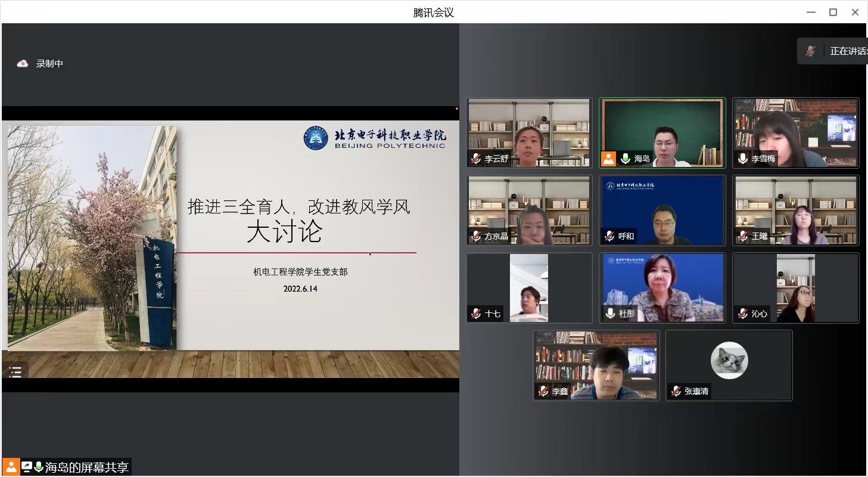Viewport: 868px width, 477px height.
Task: Select 王曦's video tile
Action: (x=795, y=210)
